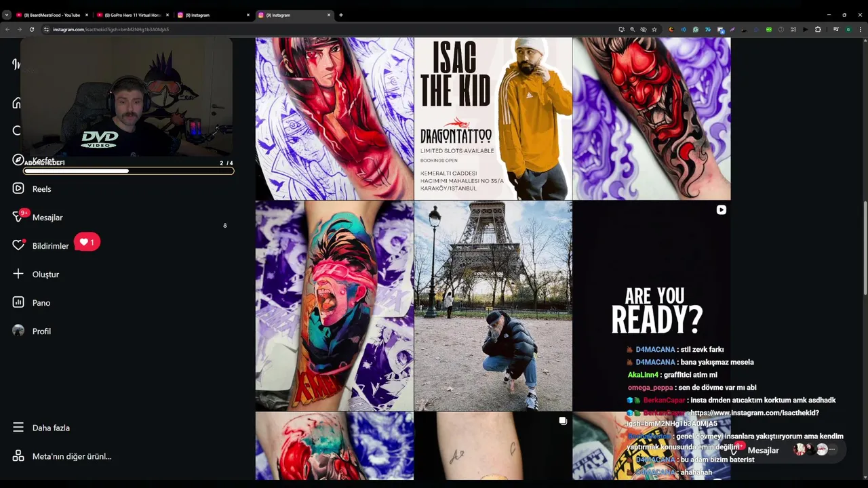Open the Pano dashboard item
Viewport: 868px width, 488px height.
pos(31,303)
